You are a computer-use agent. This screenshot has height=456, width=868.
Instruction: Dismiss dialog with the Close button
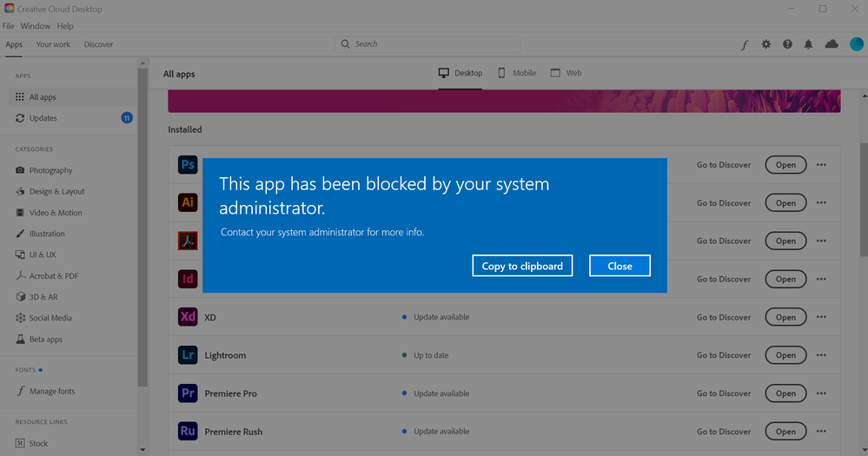click(620, 266)
